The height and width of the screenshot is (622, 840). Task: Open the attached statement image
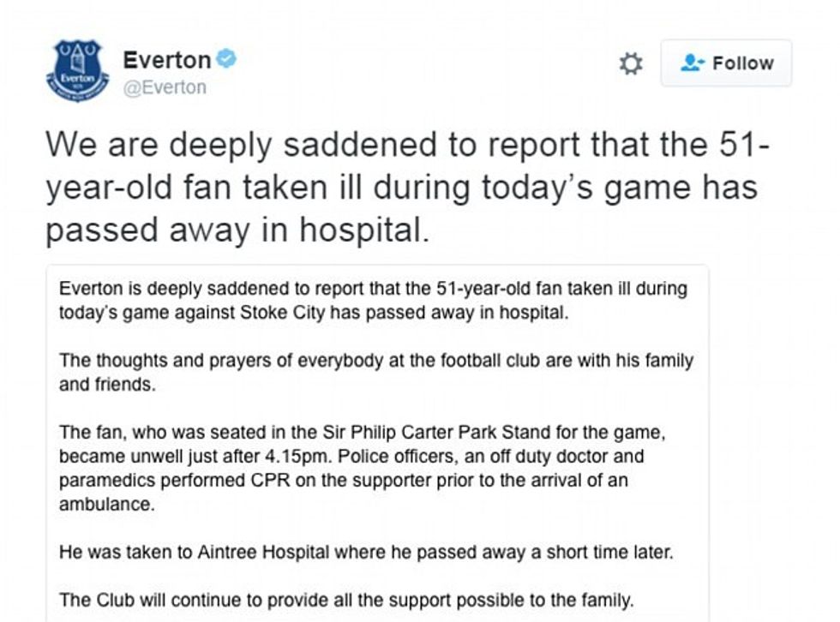click(x=377, y=441)
